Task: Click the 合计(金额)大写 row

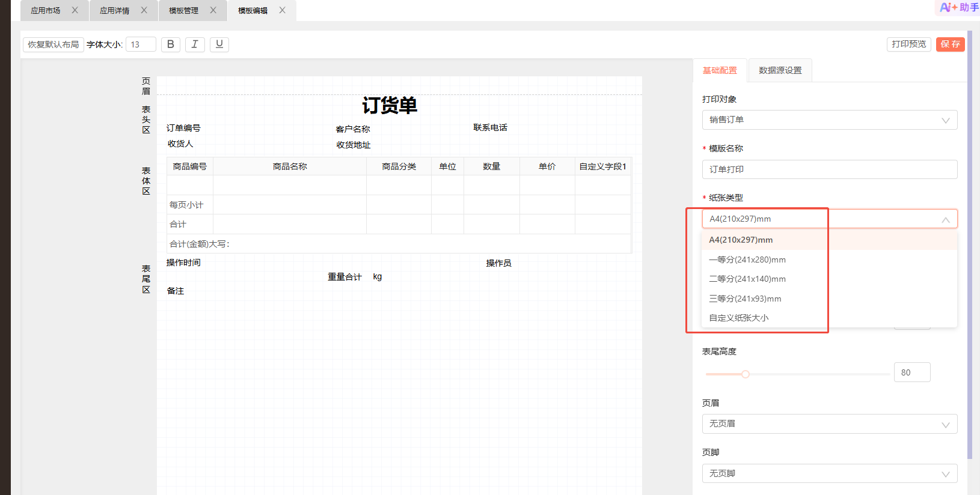Action: pos(399,244)
